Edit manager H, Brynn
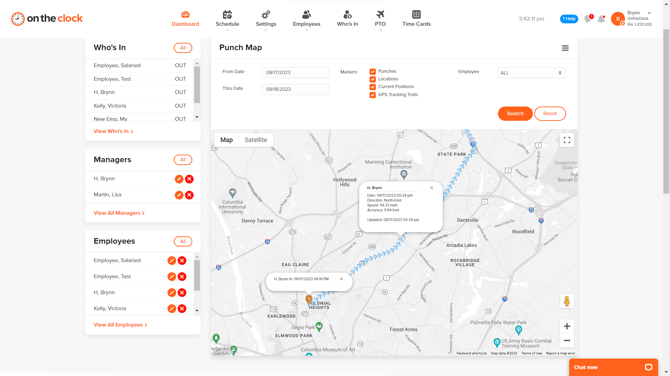Image resolution: width=670 pixels, height=376 pixels. 179,179
